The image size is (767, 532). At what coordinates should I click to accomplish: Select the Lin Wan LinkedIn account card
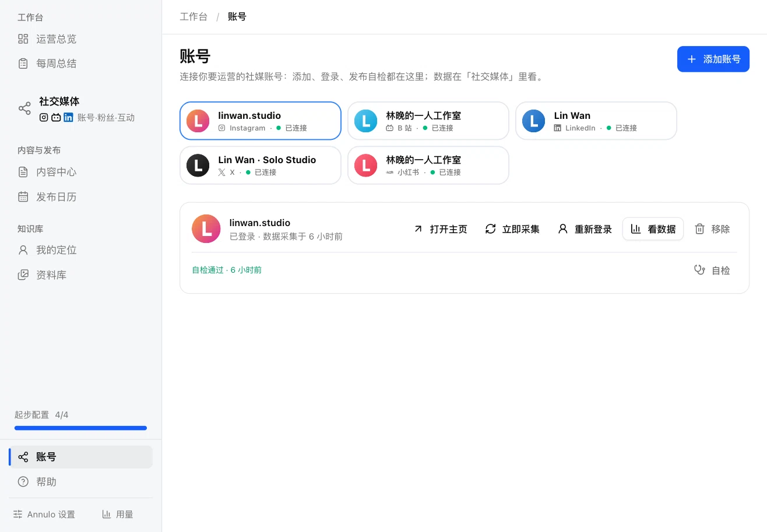tap(596, 121)
